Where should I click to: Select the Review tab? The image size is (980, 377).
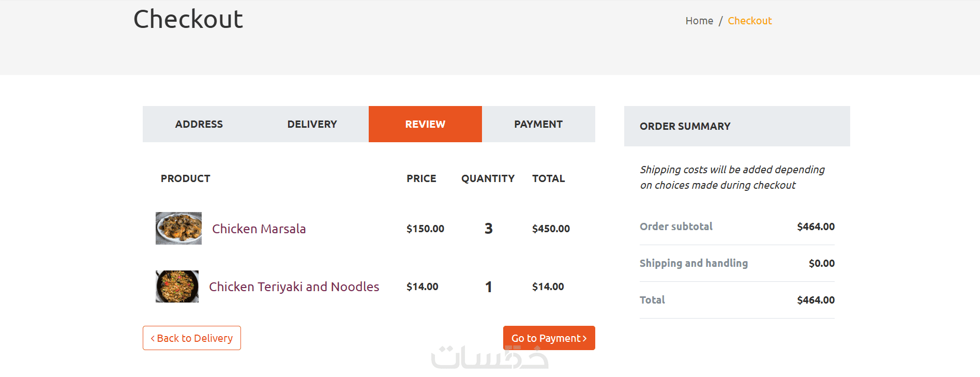[425, 124]
